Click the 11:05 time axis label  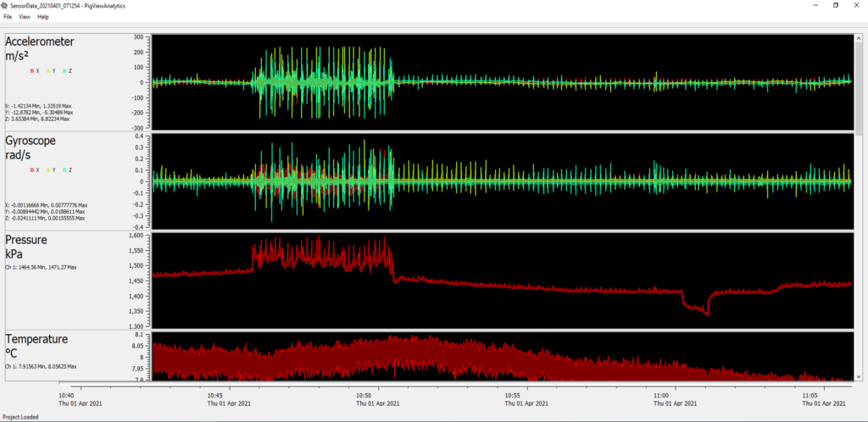coord(824,399)
